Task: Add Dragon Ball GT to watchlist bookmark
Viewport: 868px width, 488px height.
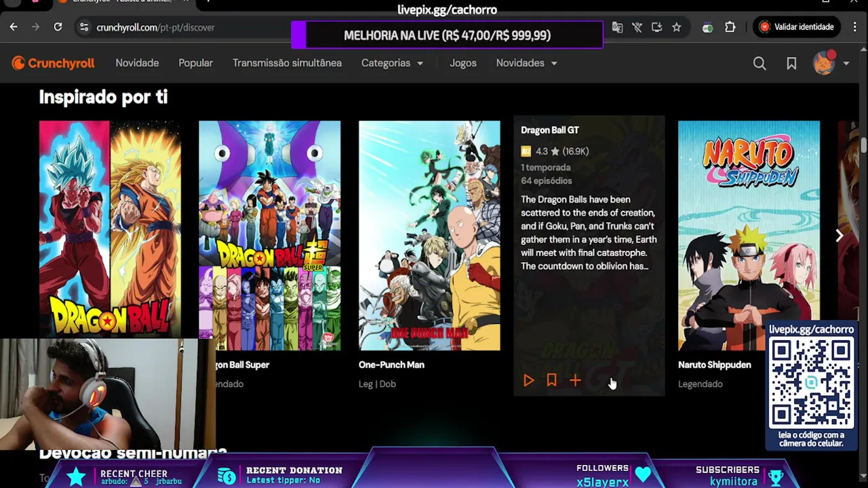Action: 551,381
